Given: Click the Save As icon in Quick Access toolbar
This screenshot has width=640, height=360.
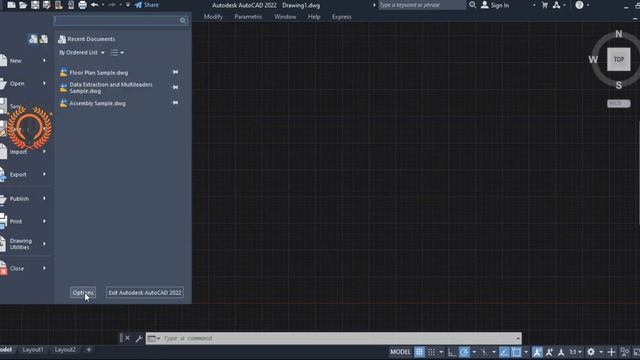Looking at the screenshot, I should 47,5.
